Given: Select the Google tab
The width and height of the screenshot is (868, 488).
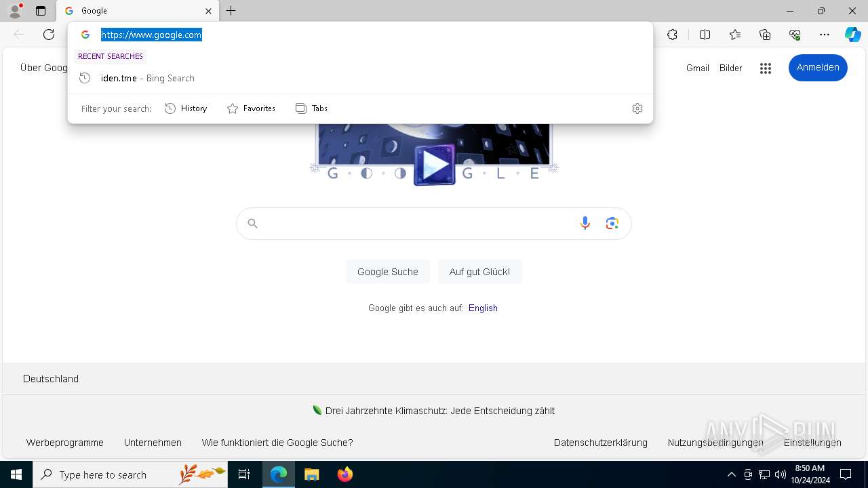Looking at the screenshot, I should pos(138,11).
